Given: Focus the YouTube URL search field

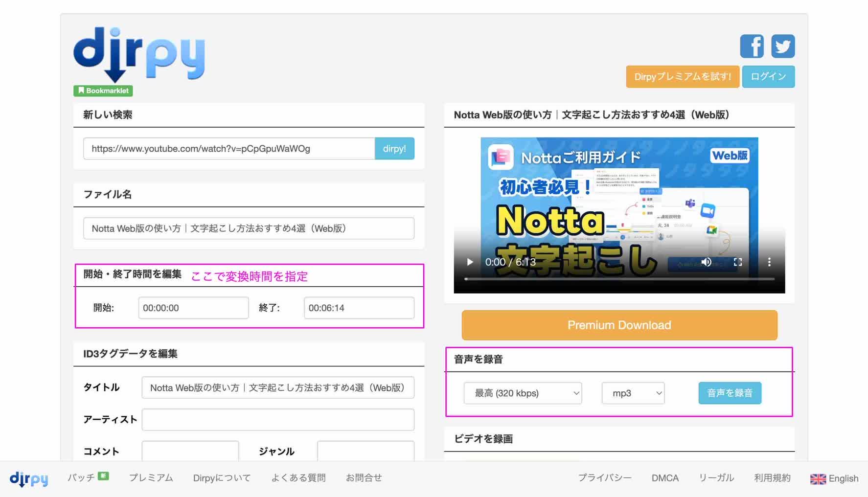Looking at the screenshot, I should click(229, 148).
